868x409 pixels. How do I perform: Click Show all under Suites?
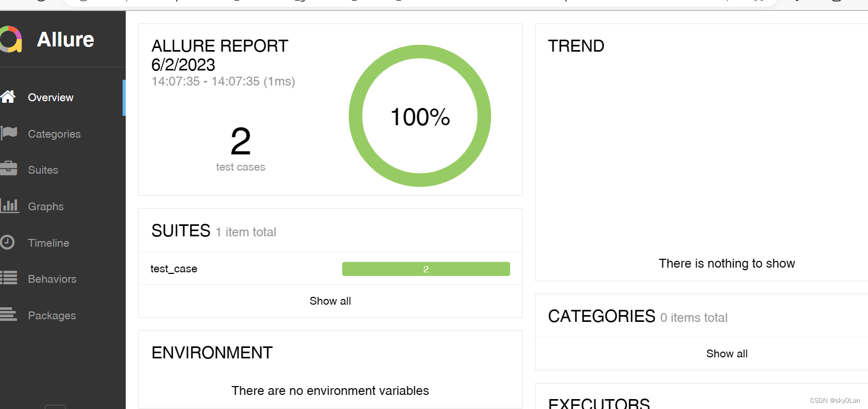pyautogui.click(x=330, y=301)
